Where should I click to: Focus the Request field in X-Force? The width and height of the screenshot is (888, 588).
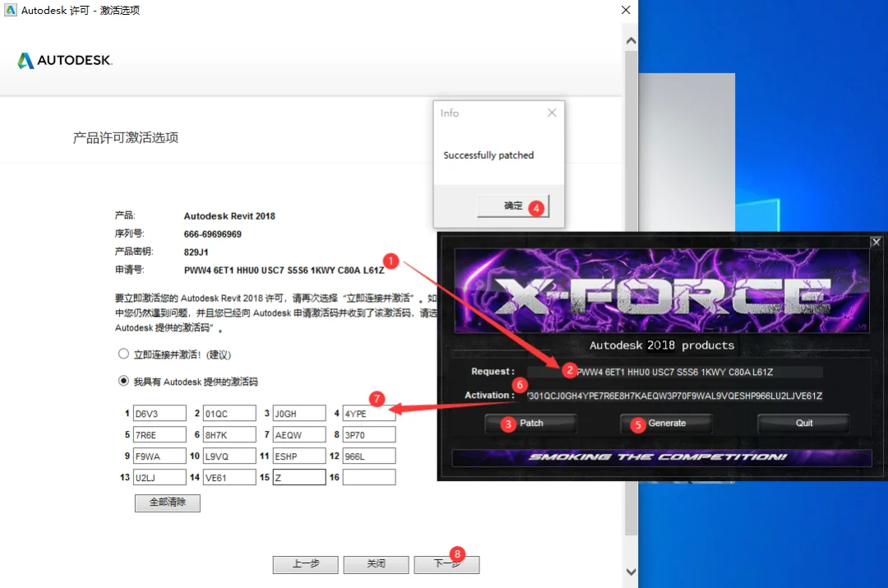coord(675,372)
